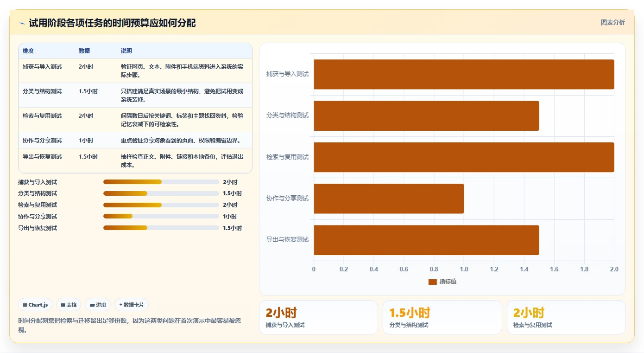
Task: Click the dashboard title 试用阶段各项任务的时间预算应如何分配
Action: point(112,23)
